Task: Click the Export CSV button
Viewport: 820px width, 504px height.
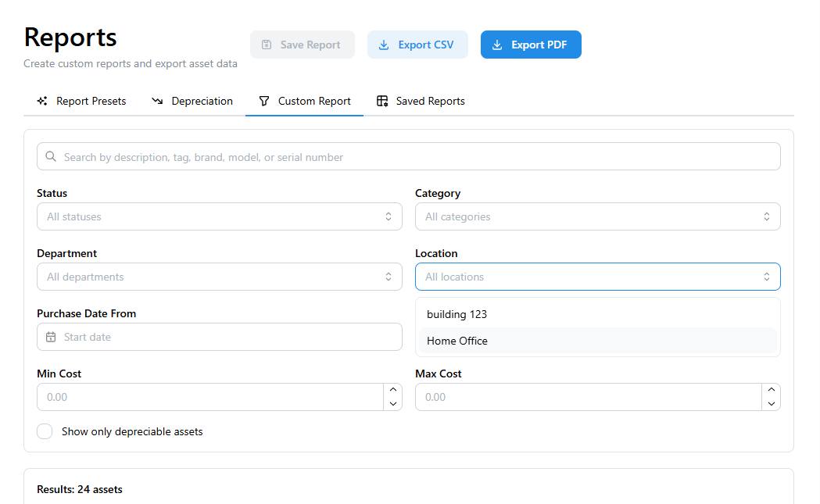Action: [x=417, y=45]
